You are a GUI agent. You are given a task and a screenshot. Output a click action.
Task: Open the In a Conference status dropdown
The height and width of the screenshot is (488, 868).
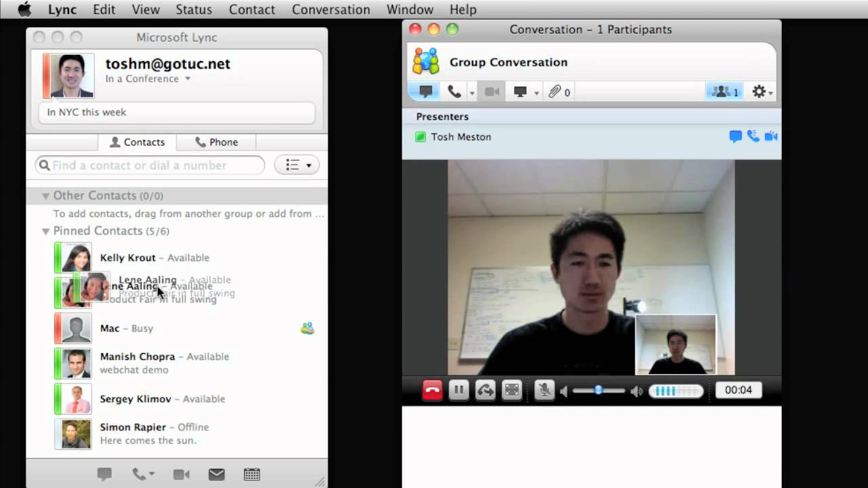coord(148,79)
